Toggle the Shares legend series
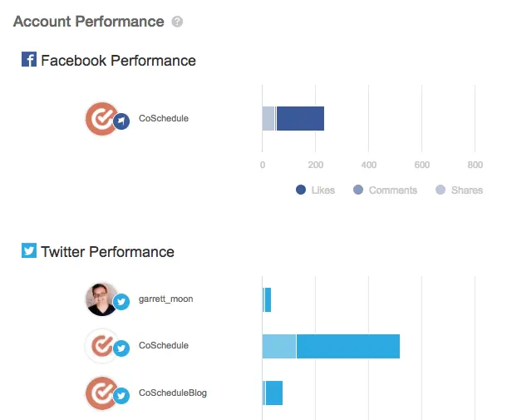Viewport: 507px width, 420px height. 459,190
